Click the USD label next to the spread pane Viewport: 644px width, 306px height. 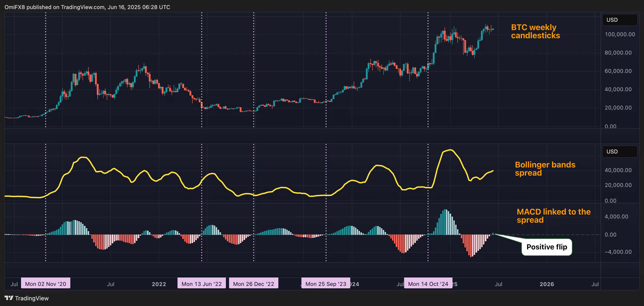point(620,151)
